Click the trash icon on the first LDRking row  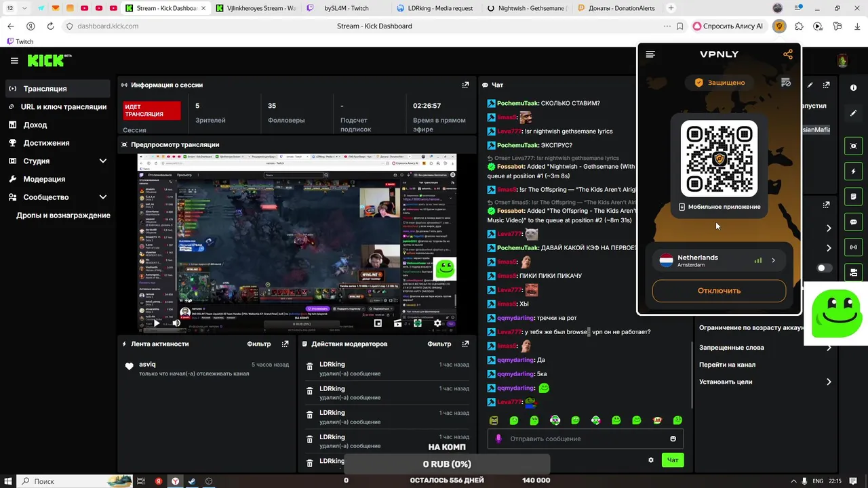click(x=310, y=367)
